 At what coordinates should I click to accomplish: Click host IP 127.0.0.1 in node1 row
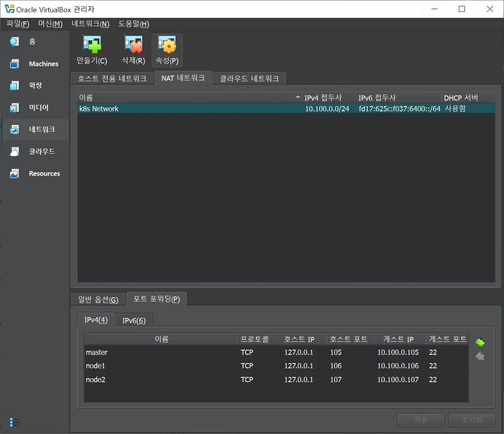[x=299, y=366]
